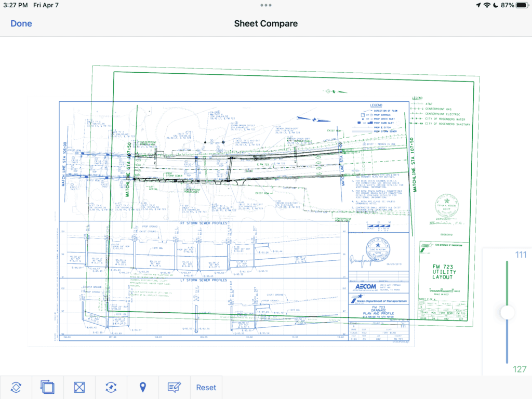Reset the sheet comparison alignment
The height and width of the screenshot is (399, 532).
[206, 387]
